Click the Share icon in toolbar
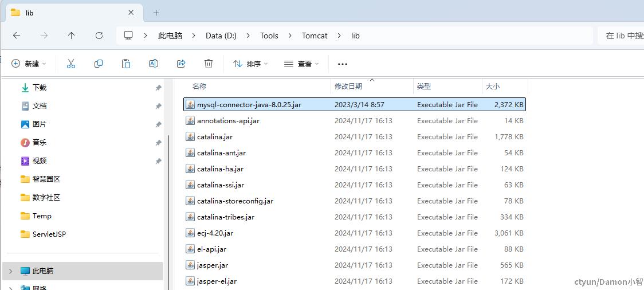This screenshot has height=290, width=644. (x=180, y=64)
